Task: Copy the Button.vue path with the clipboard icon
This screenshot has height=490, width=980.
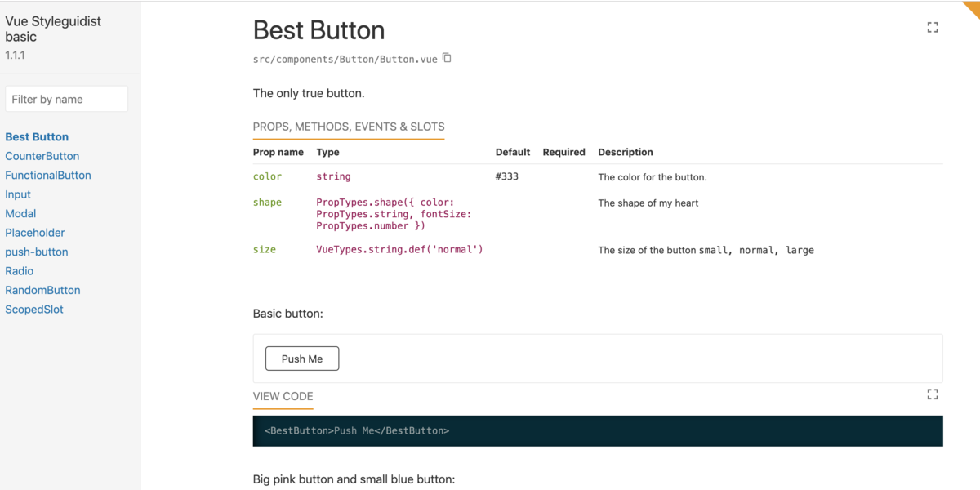Action: pos(447,58)
